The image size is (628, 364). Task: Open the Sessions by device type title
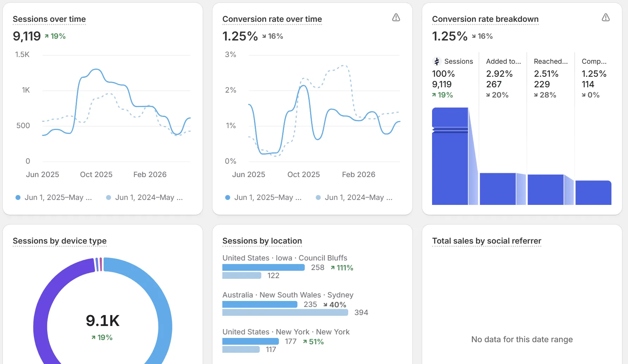click(x=60, y=241)
